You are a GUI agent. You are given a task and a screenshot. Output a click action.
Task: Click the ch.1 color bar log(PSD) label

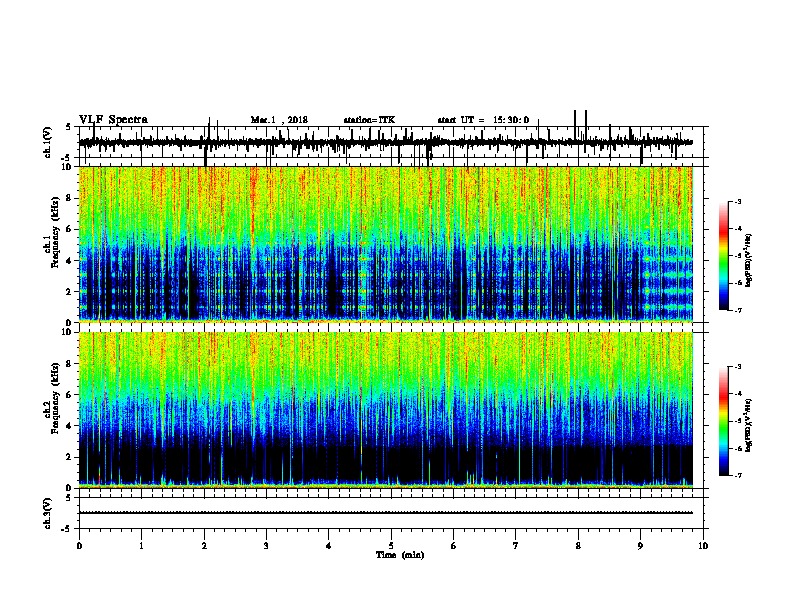(x=749, y=260)
